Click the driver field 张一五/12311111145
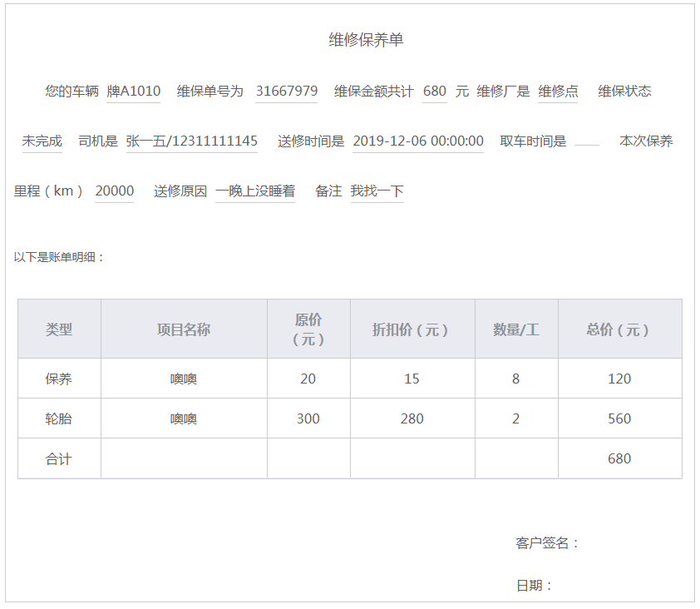 coord(191,141)
